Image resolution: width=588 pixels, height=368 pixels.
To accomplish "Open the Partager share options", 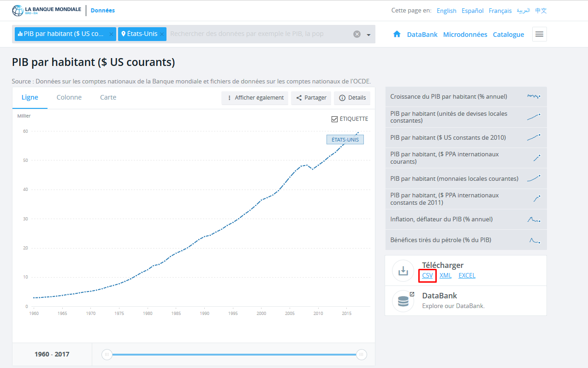I will [311, 98].
